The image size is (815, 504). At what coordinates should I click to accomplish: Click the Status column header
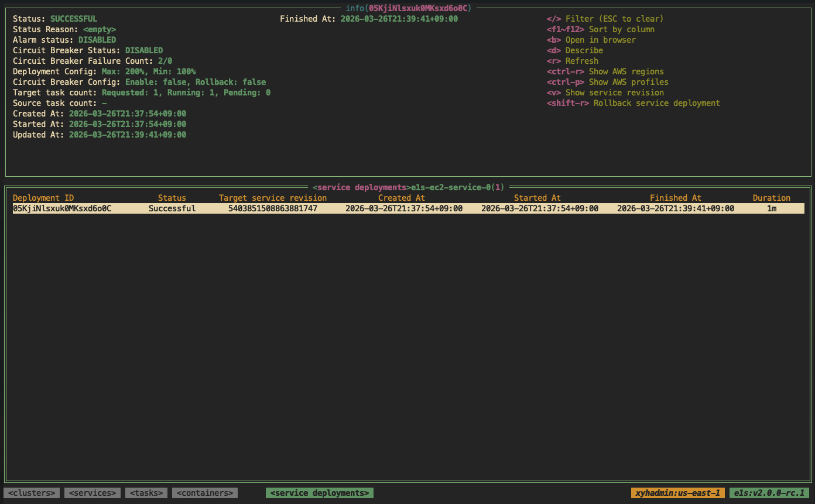(172, 198)
